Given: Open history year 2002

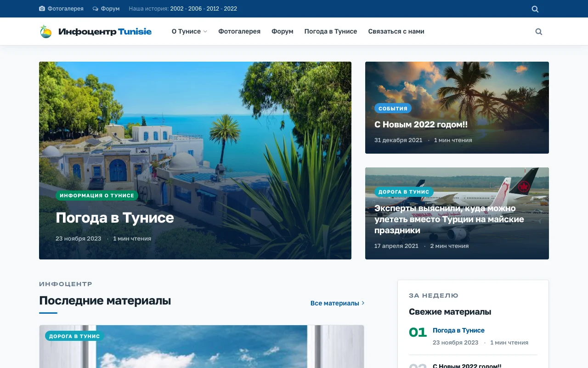Looking at the screenshot, I should pos(177,9).
